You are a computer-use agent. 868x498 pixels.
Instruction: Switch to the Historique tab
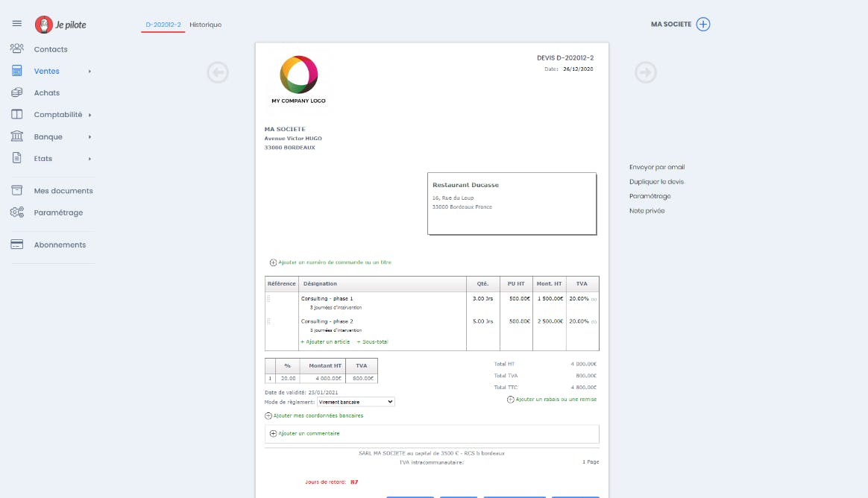(205, 25)
